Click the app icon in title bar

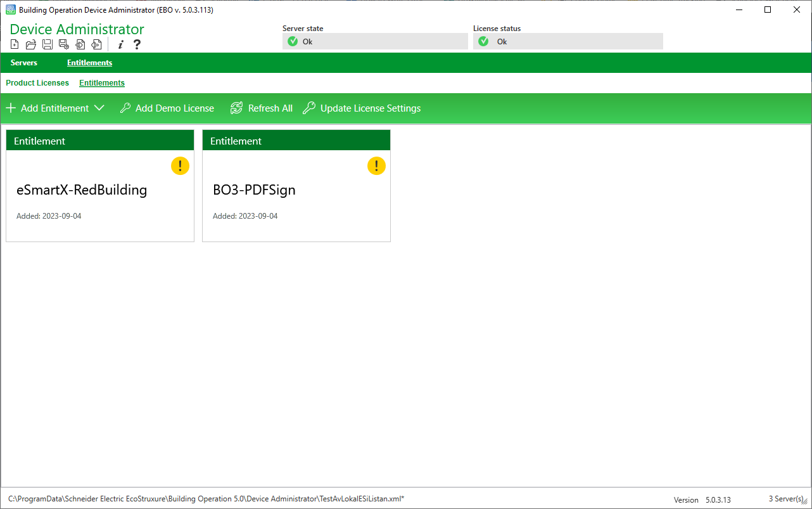[x=11, y=10]
